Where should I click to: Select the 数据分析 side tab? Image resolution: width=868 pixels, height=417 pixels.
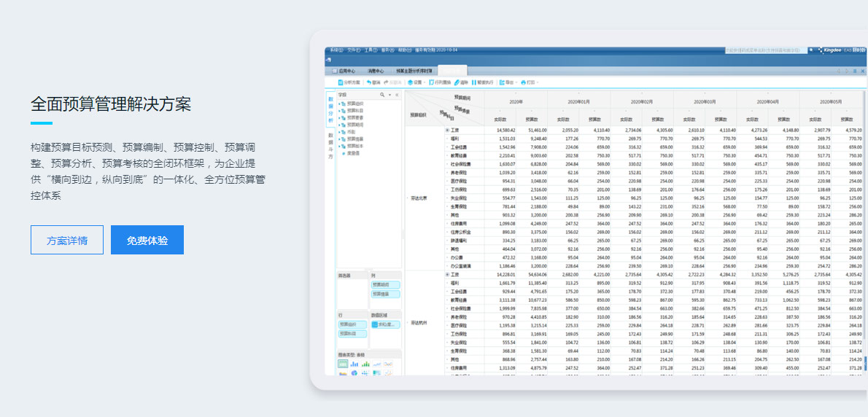[330, 109]
